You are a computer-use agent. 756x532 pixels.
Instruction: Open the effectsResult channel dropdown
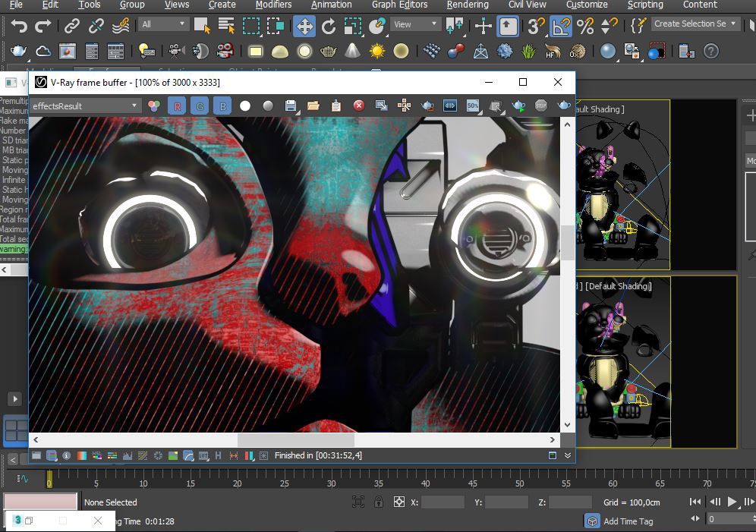84,106
